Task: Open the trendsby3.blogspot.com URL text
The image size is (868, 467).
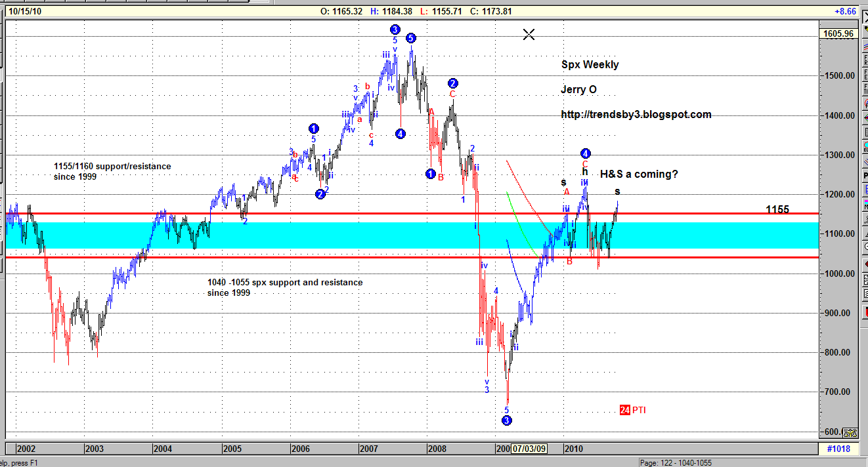Action: click(636, 114)
